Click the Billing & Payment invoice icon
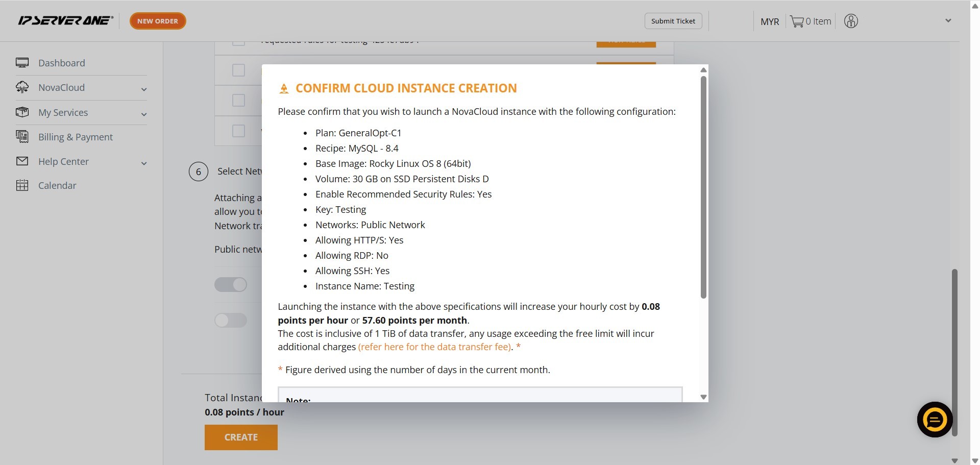This screenshot has height=465, width=980. (22, 137)
